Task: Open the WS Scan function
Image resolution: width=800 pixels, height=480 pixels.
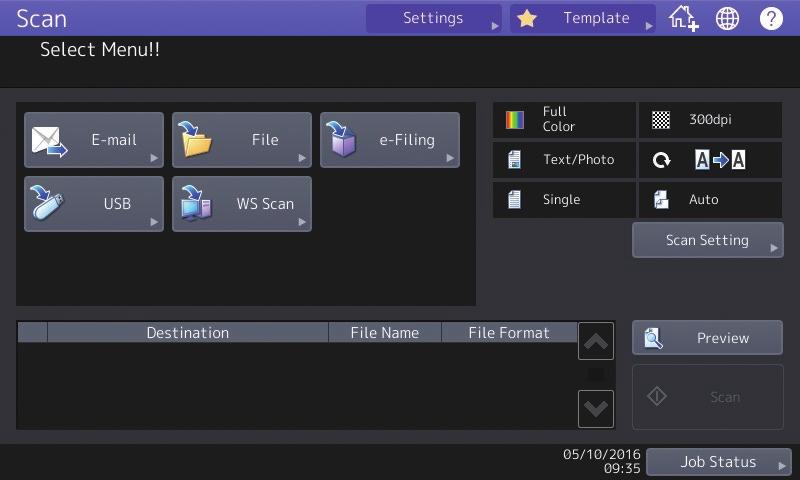Action: pyautogui.click(x=242, y=204)
